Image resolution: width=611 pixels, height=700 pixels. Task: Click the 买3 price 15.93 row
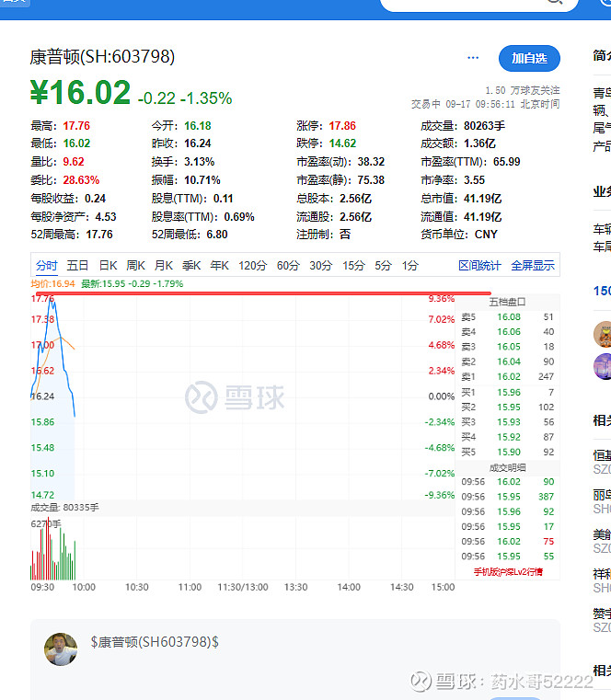coord(507,422)
